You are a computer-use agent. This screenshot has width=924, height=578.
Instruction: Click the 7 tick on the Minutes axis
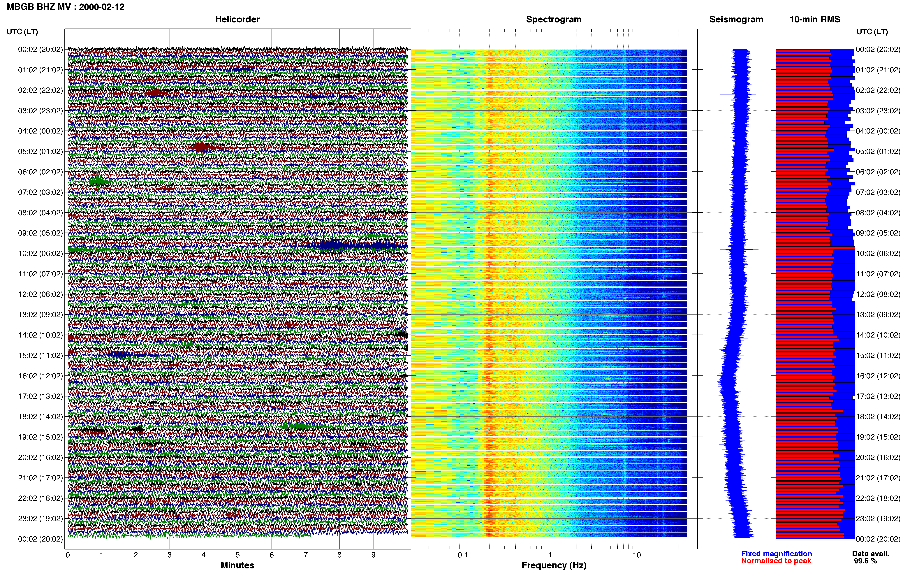pos(306,555)
